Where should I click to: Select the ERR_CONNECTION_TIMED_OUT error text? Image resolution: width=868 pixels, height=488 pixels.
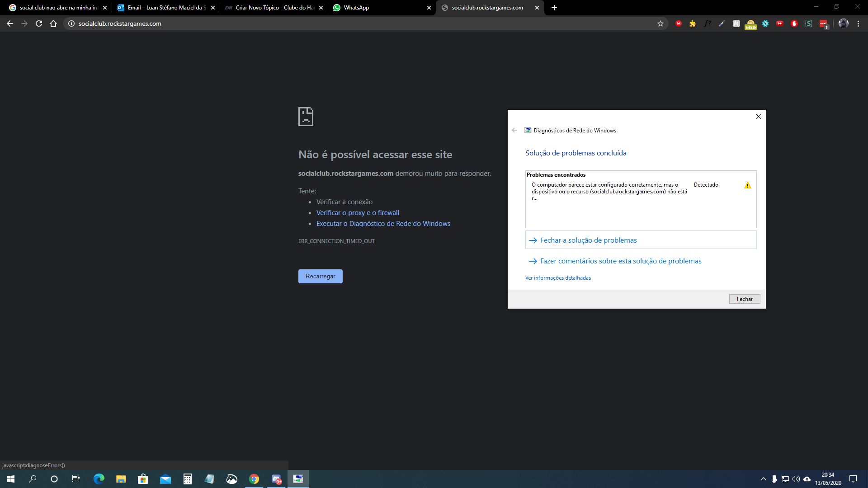(x=336, y=241)
